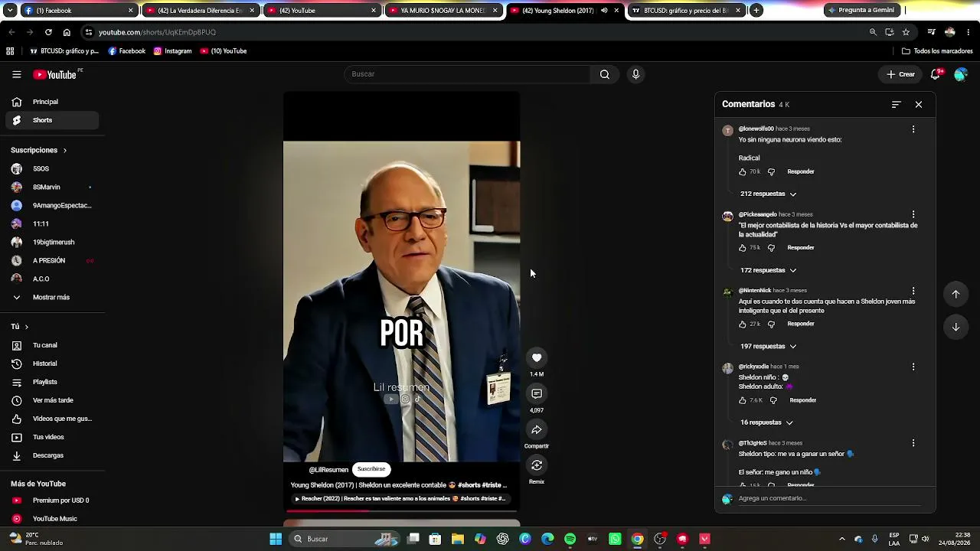The width and height of the screenshot is (980, 551).
Task: Open Historial in the sidebar
Action: point(52,364)
